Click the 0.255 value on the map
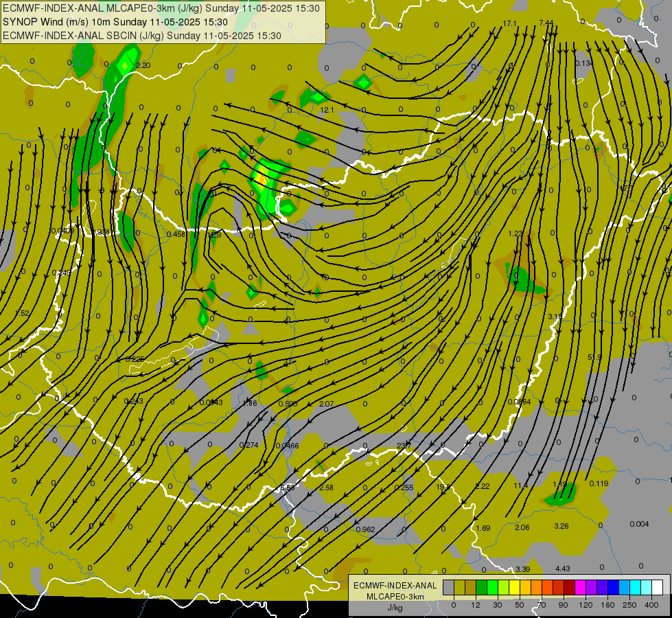This screenshot has width=672, height=618. click(x=404, y=488)
